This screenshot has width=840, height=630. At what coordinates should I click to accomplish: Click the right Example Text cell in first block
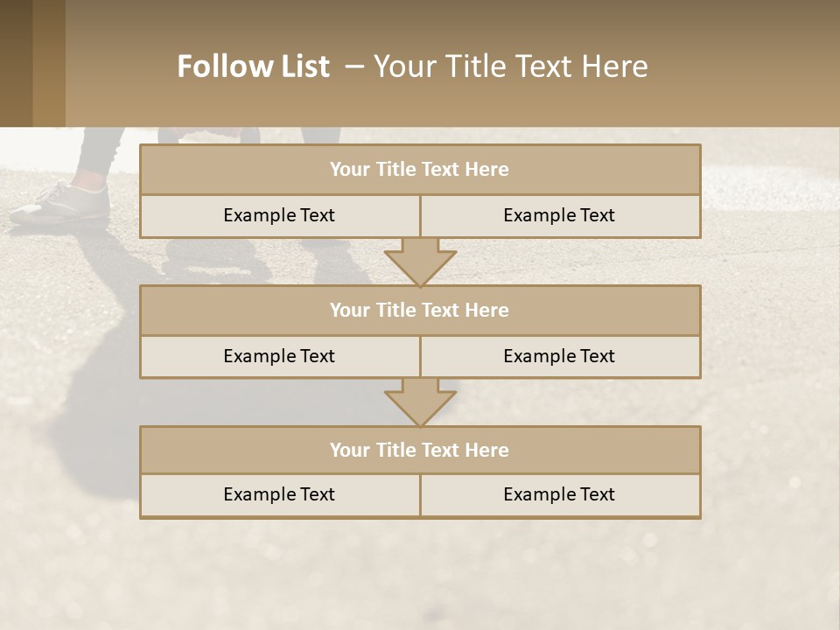point(559,216)
